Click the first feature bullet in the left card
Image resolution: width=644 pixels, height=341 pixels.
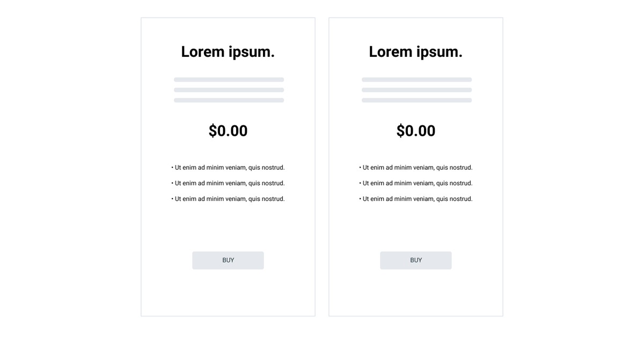point(228,168)
